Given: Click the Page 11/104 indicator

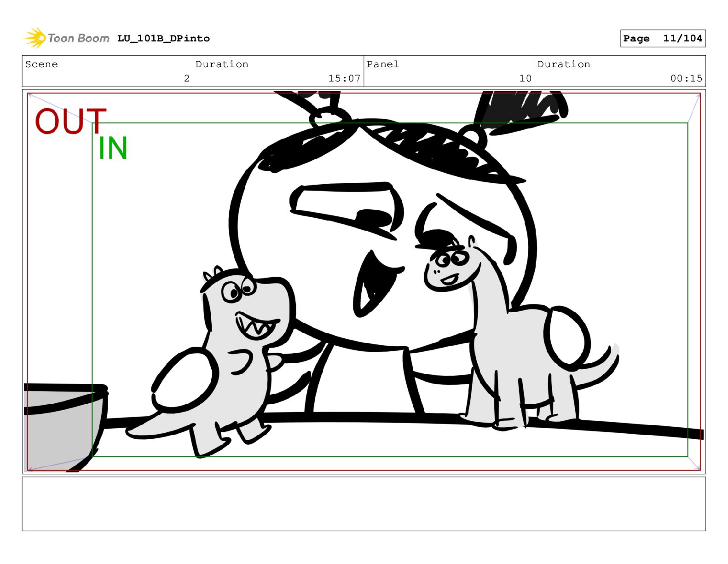Looking at the screenshot, I should 663,39.
